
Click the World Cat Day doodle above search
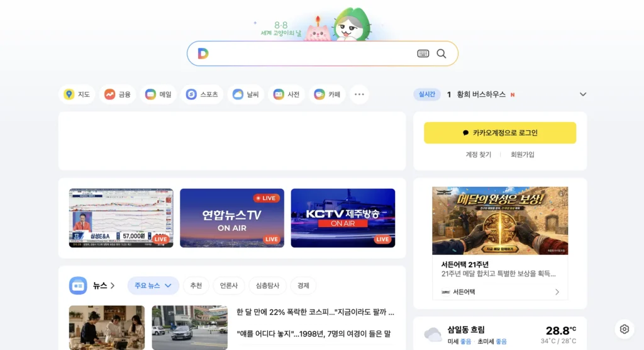(x=315, y=26)
